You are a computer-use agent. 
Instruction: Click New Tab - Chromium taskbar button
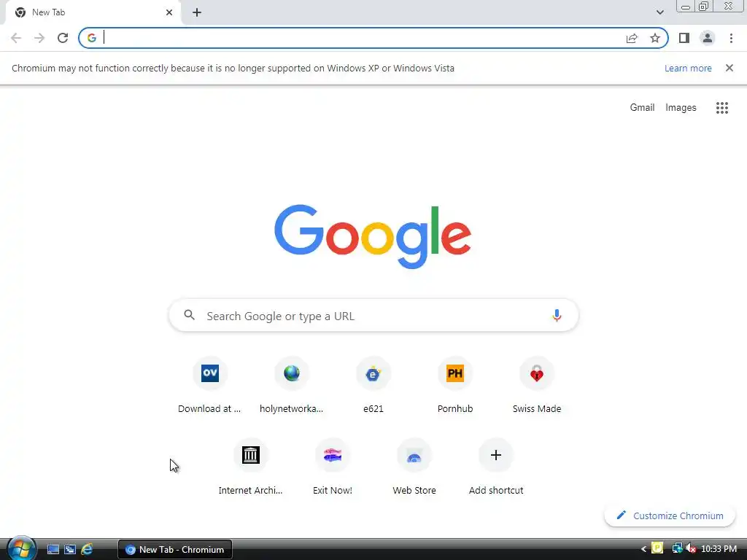[175, 550]
